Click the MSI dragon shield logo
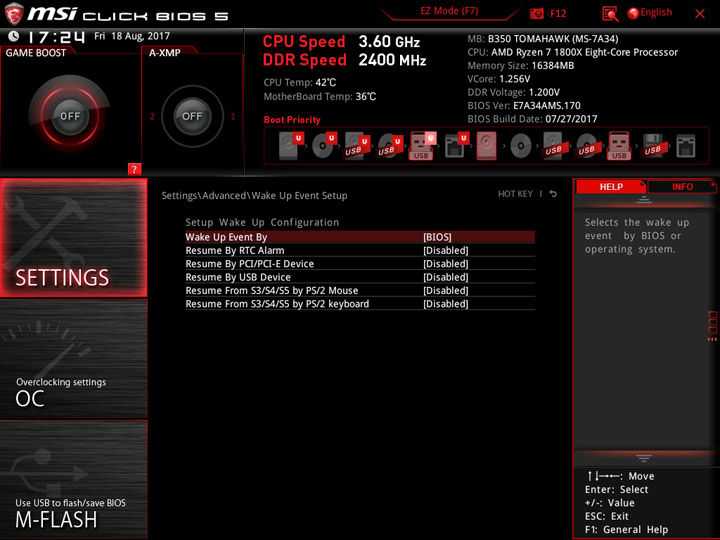The width and height of the screenshot is (720, 540). point(14,14)
